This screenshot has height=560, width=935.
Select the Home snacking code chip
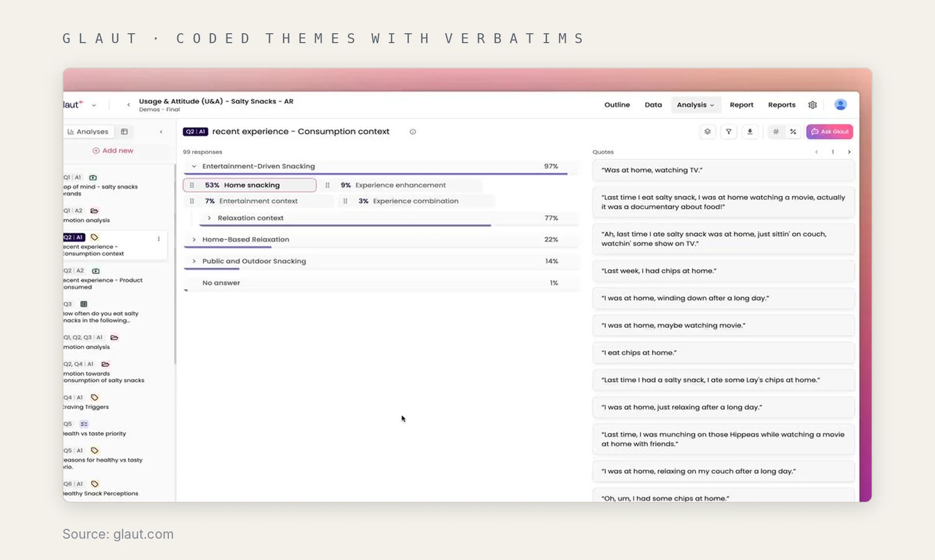tap(250, 185)
